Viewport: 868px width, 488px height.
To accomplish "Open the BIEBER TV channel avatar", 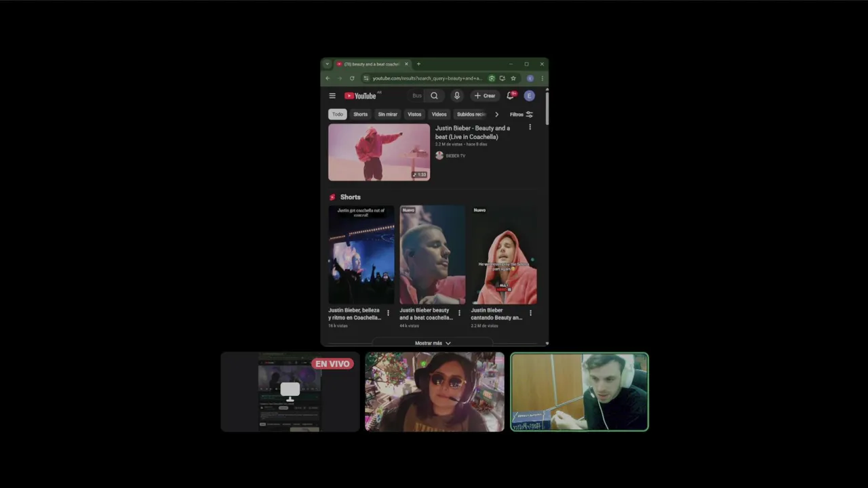I will click(439, 155).
